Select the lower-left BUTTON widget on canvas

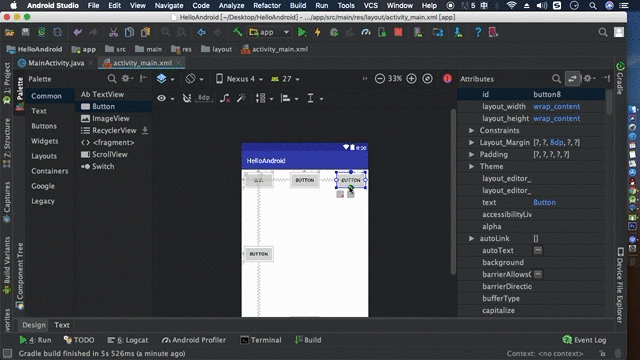click(x=259, y=254)
